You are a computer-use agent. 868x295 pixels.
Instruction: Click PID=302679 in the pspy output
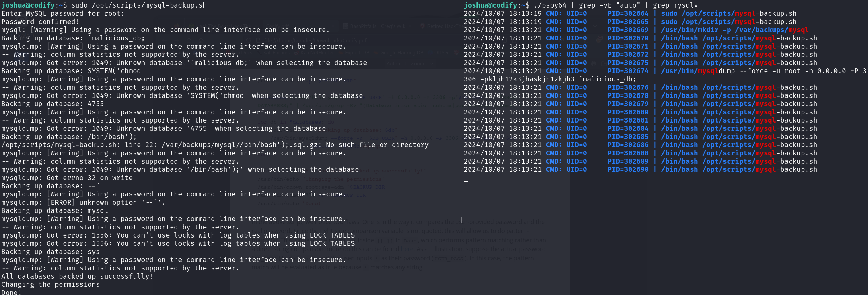coord(628,104)
